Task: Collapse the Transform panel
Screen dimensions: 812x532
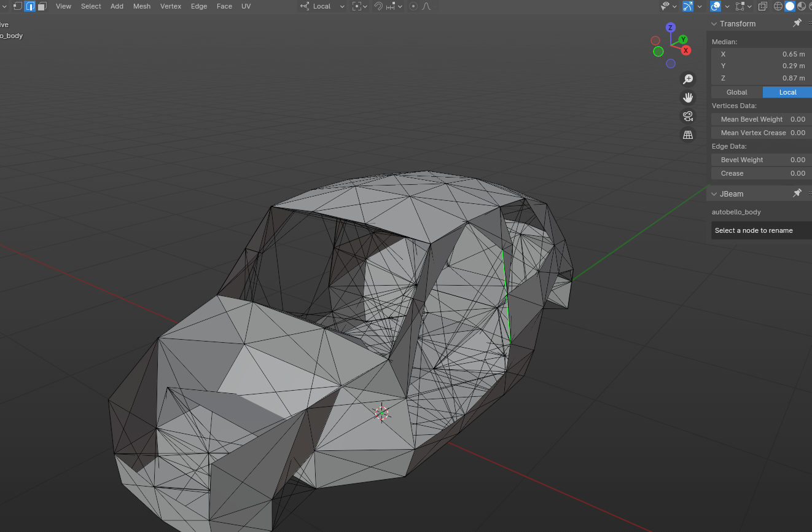Action: pos(714,24)
